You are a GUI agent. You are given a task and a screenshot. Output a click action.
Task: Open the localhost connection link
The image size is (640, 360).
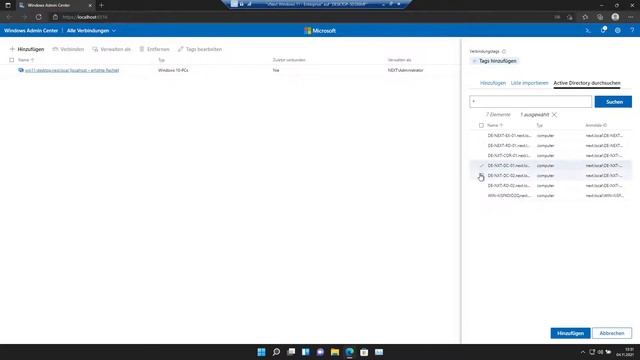pos(72,70)
